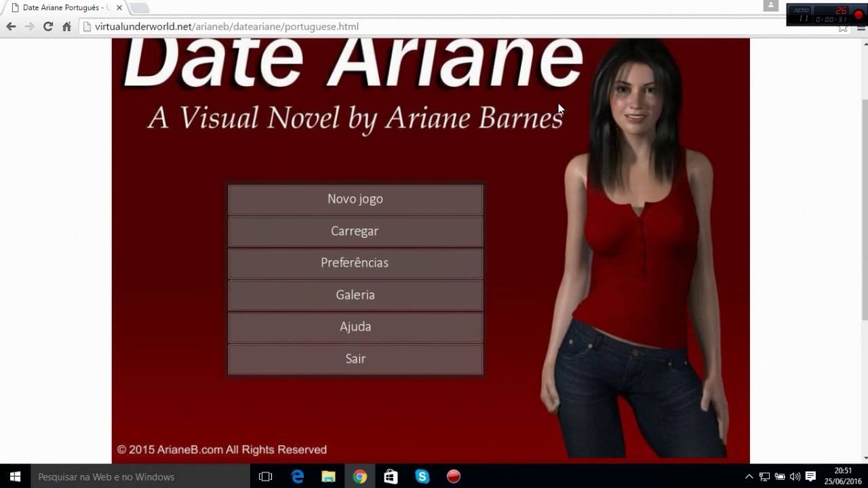868x488 pixels.
Task: Open Skype from the taskbar
Action: tap(422, 476)
